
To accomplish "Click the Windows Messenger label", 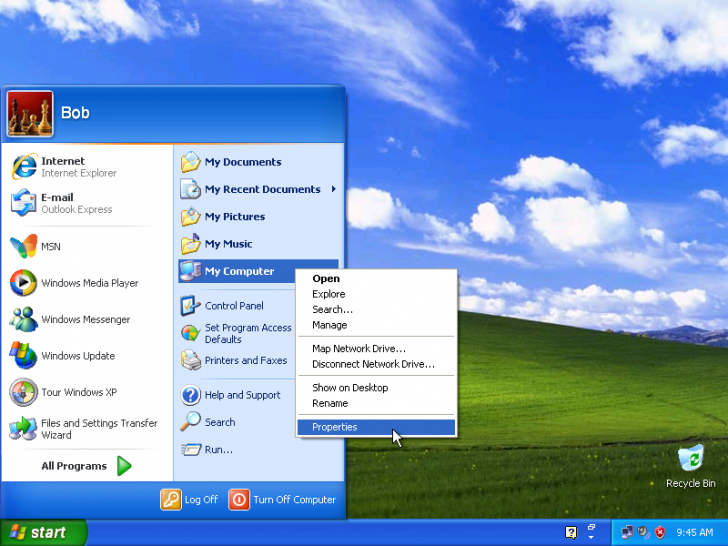I will (x=85, y=319).
